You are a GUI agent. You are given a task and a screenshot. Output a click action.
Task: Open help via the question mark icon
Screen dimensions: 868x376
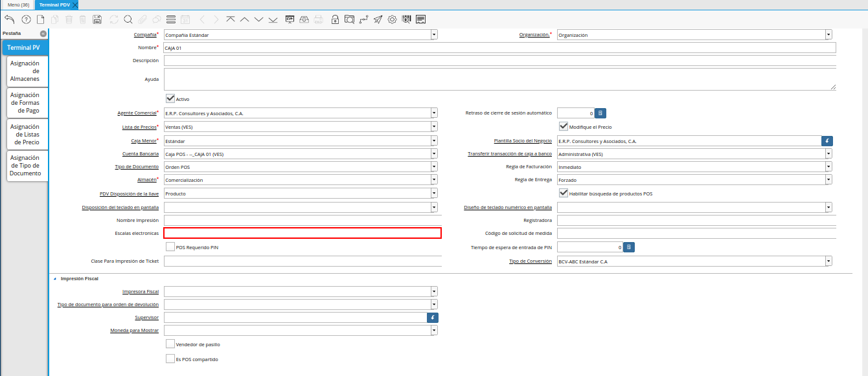pos(26,19)
